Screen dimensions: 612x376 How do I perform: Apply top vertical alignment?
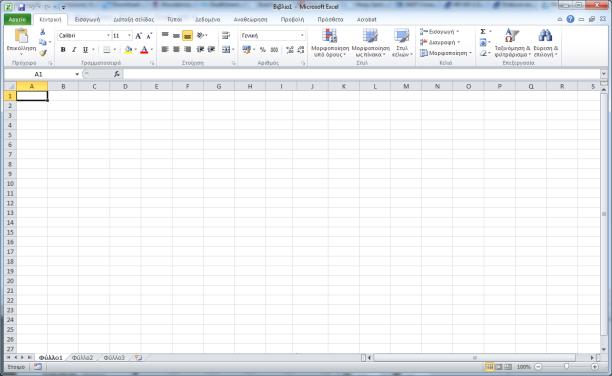165,35
